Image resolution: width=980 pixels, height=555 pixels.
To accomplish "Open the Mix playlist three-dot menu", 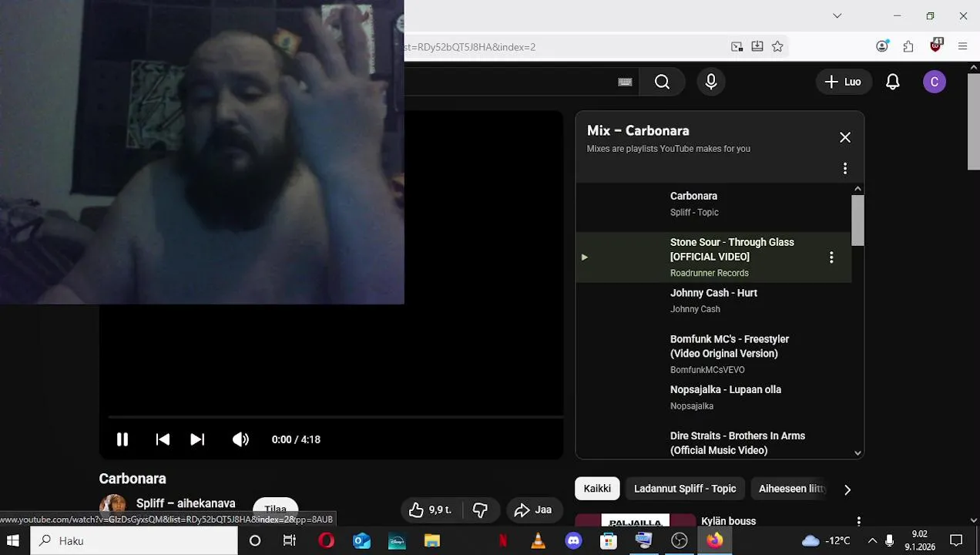I will tap(845, 168).
